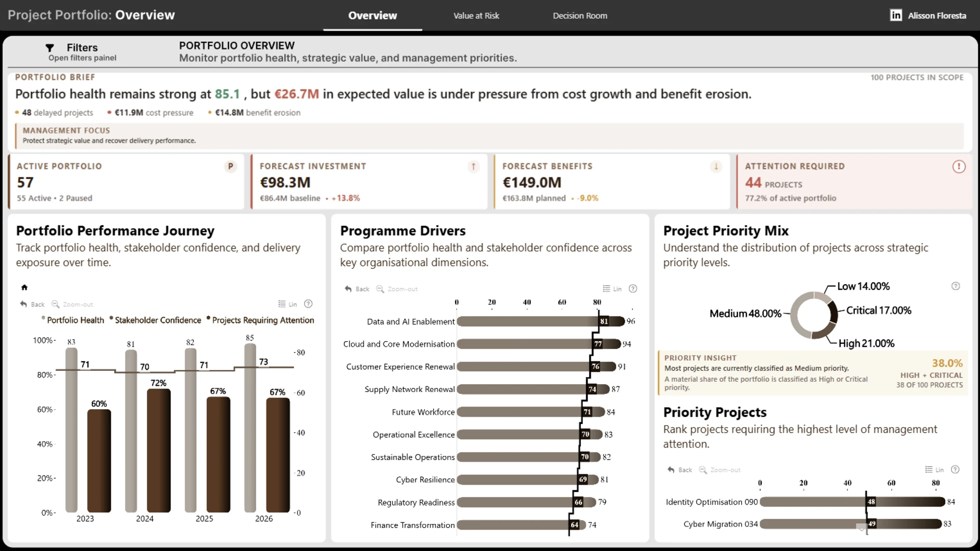Click down-arrow badge on Forecast Benefits card
The width and height of the screenshot is (980, 551).
pyautogui.click(x=716, y=166)
